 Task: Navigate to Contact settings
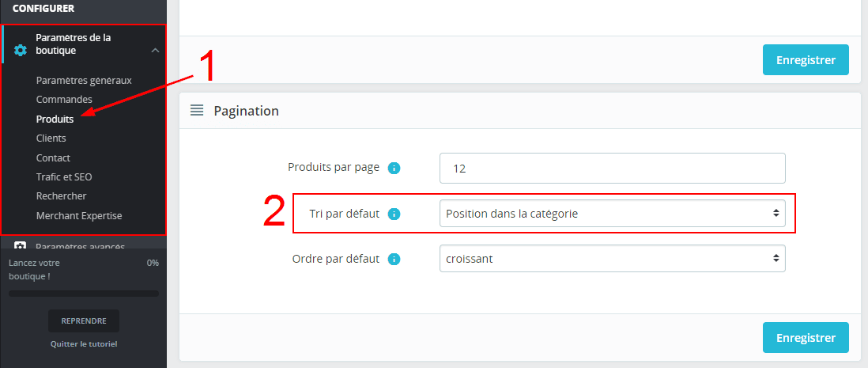click(x=53, y=157)
